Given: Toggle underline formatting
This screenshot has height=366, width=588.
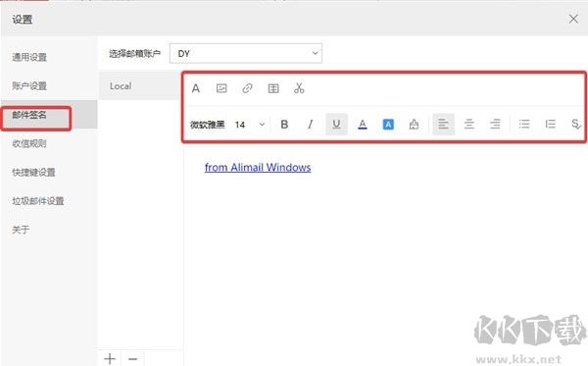Looking at the screenshot, I should 336,125.
